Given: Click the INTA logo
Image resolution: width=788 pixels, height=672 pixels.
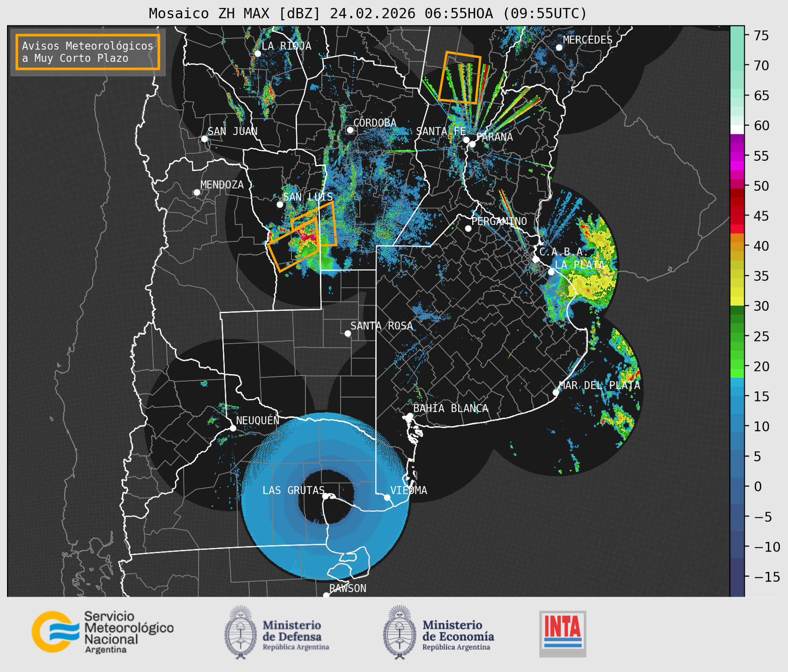Looking at the screenshot, I should (x=562, y=634).
